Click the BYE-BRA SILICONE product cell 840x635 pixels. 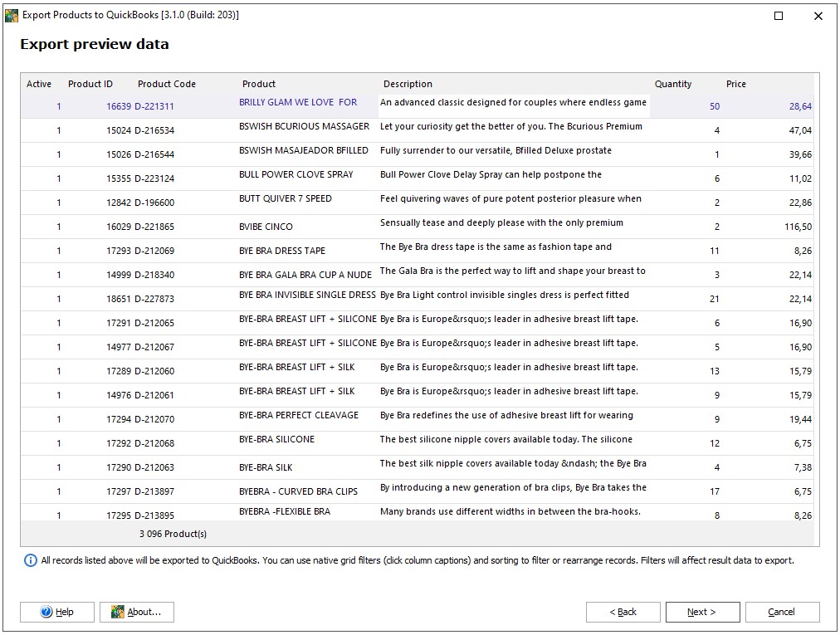click(277, 439)
